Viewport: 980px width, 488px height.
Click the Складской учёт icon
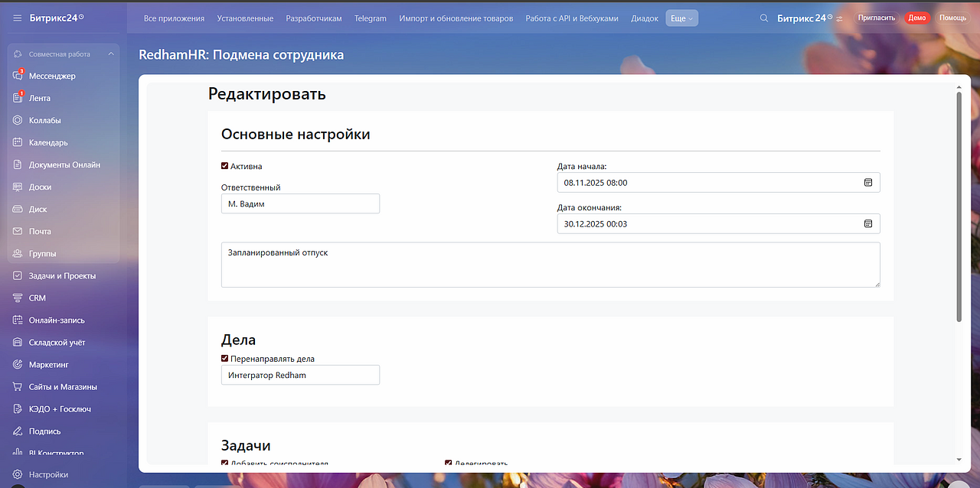18,342
